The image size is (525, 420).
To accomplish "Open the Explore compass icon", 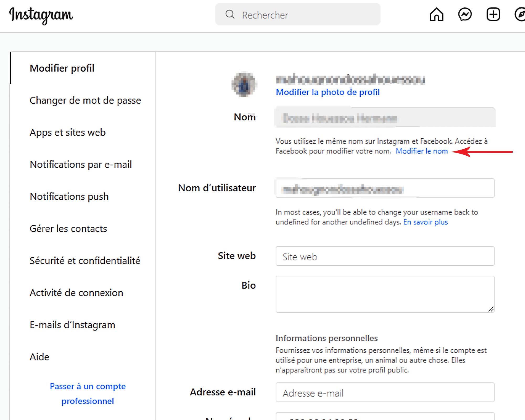I will point(520,14).
